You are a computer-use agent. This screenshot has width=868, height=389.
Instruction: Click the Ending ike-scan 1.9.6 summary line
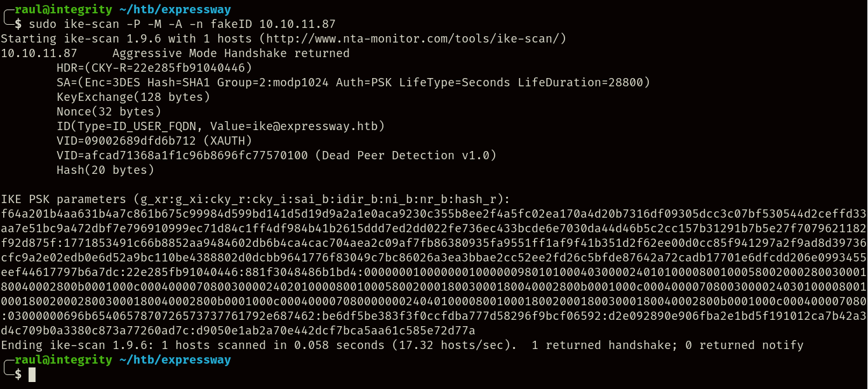[x=402, y=345]
